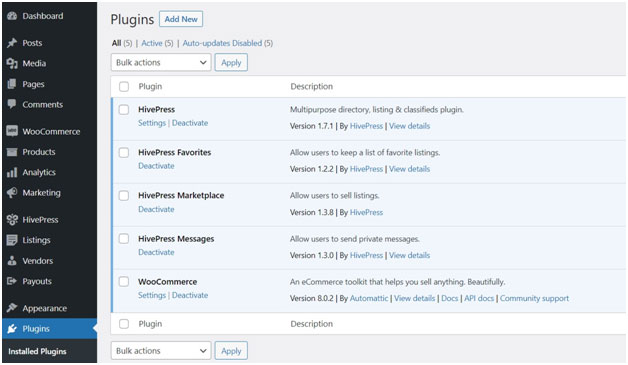
Task: Click the top Description column header
Action: pyautogui.click(x=312, y=87)
